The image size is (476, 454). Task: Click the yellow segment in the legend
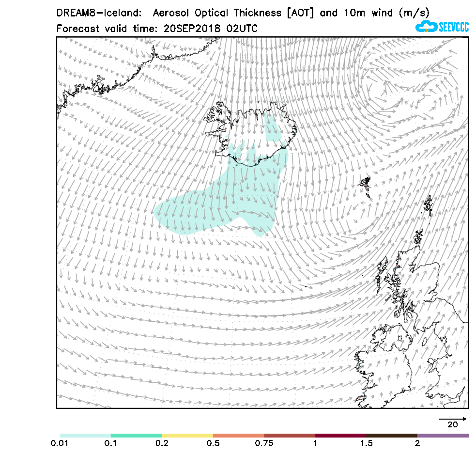187,436
